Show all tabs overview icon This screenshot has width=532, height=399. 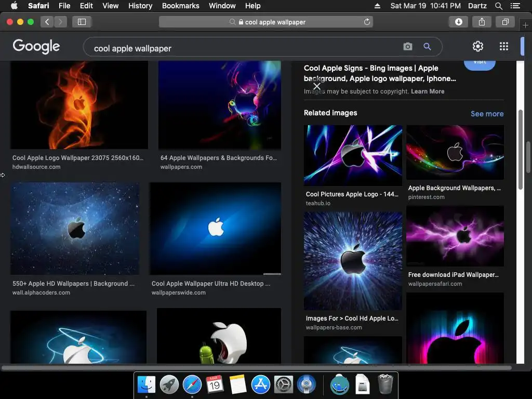[505, 22]
